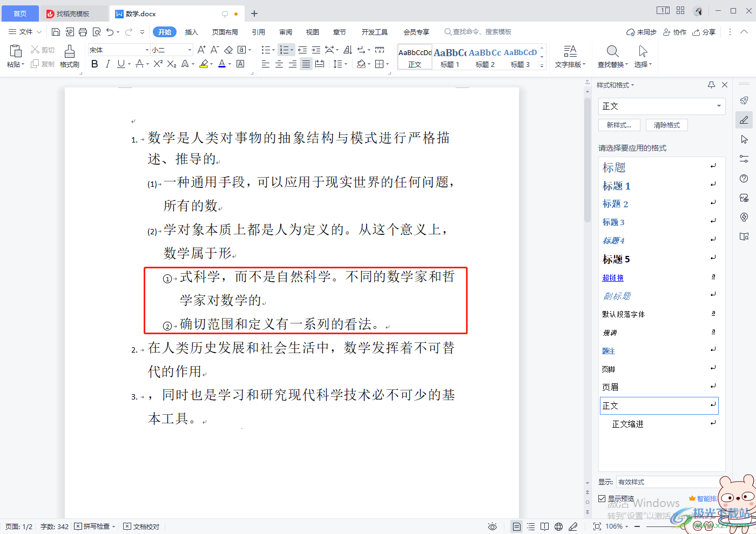Apply font color A swatch

[x=222, y=64]
